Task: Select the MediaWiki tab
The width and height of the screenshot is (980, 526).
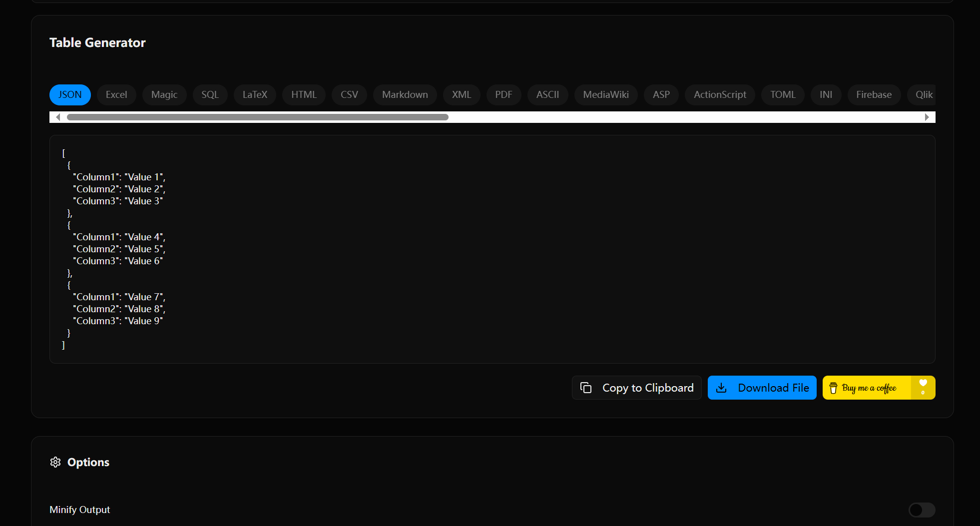Action: point(605,94)
